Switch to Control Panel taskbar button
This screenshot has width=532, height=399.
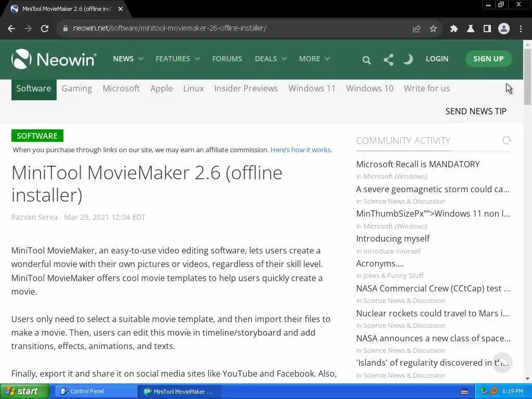(x=96, y=392)
